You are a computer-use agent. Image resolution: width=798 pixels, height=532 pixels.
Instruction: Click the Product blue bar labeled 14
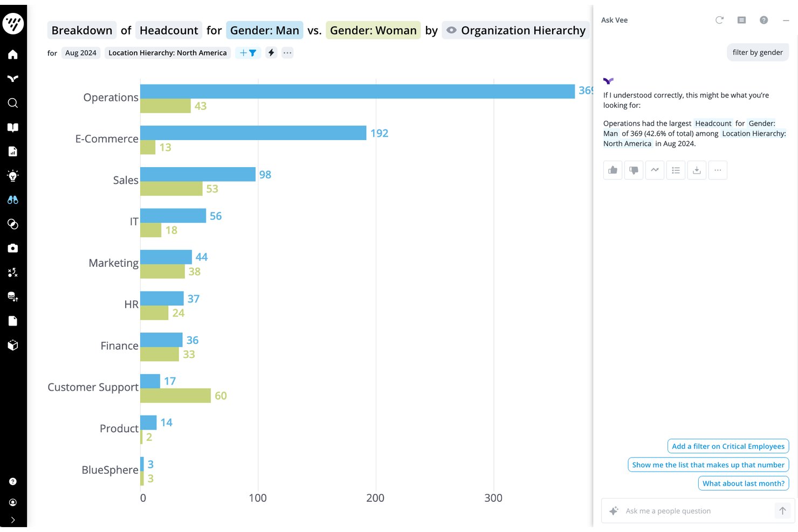148,423
